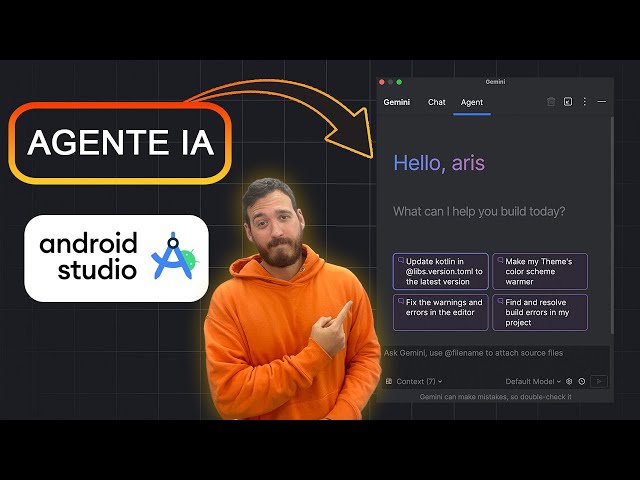Click 'What can I help you build today?' text
The image size is (640, 480).
(479, 211)
